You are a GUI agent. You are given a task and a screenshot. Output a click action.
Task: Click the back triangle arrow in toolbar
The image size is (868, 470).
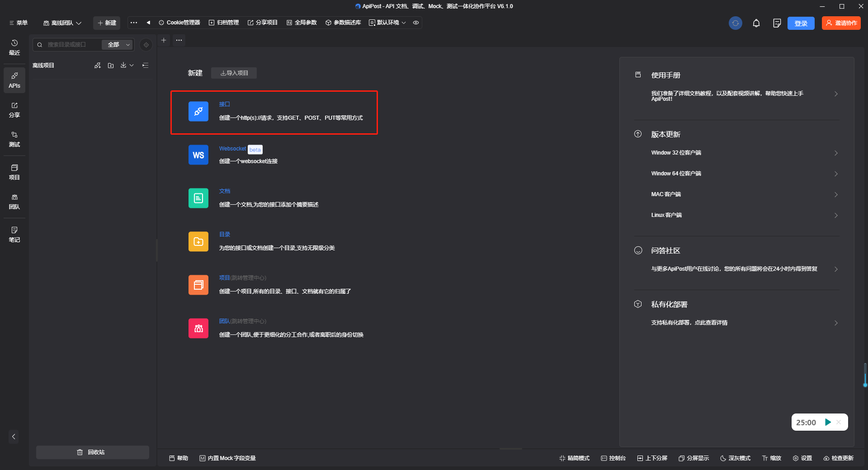point(148,23)
